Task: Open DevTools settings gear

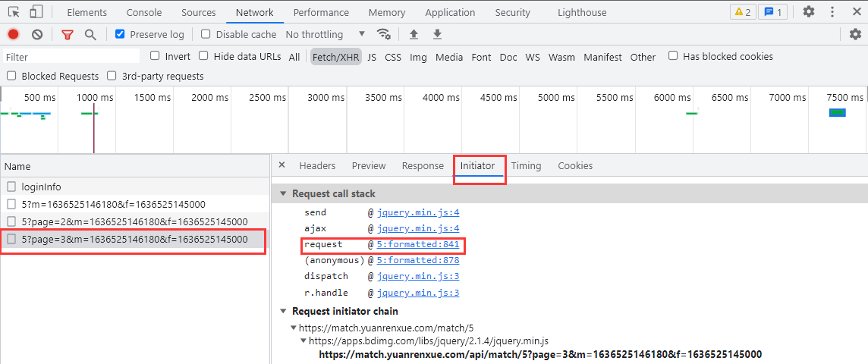Action: click(809, 12)
